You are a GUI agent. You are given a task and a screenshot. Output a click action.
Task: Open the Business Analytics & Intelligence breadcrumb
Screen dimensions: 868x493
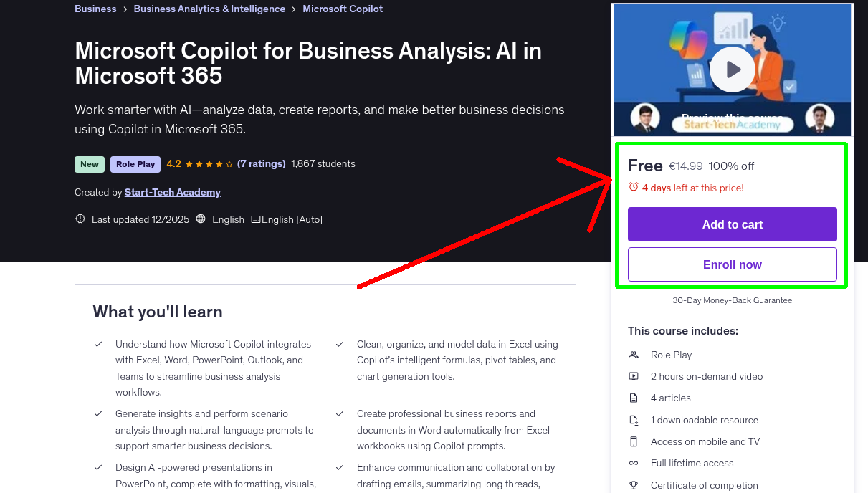[x=209, y=9]
